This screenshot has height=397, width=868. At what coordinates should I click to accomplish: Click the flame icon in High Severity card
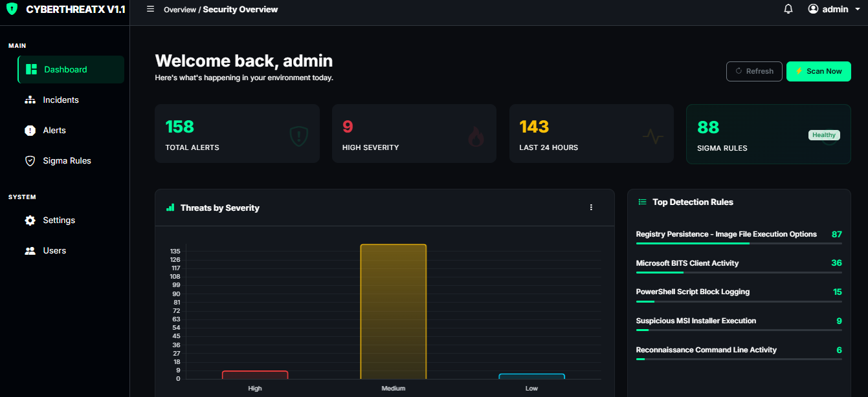click(476, 136)
